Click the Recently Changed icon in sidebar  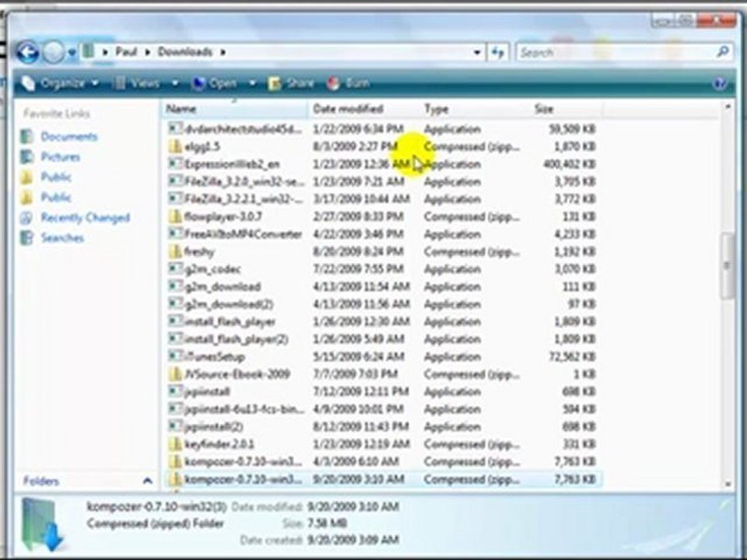[26, 218]
